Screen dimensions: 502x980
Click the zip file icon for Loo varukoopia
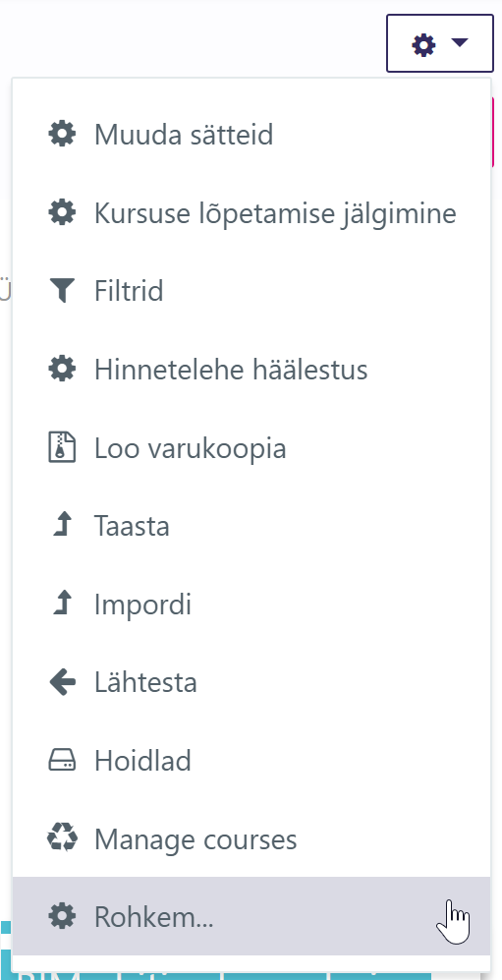(62, 447)
